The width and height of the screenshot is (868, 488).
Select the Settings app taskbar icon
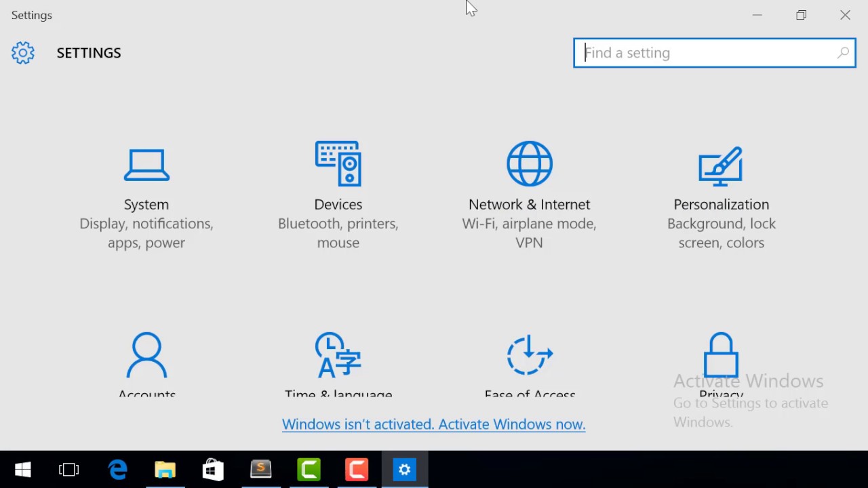pos(405,470)
